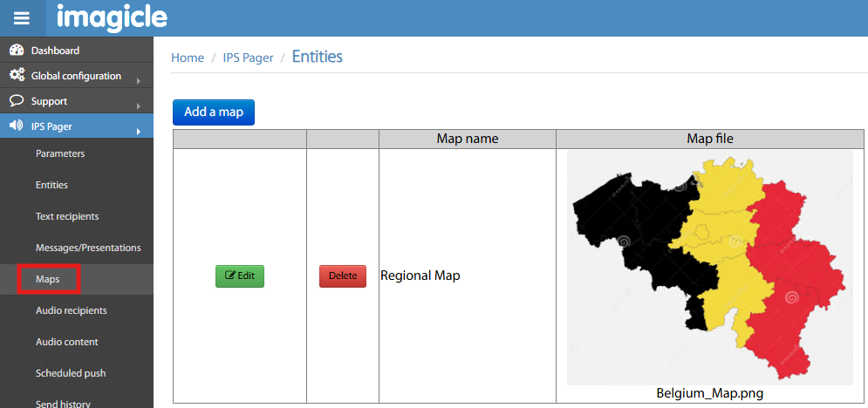868x408 pixels.
Task: Open Text recipients in sidebar
Action: coord(67,216)
